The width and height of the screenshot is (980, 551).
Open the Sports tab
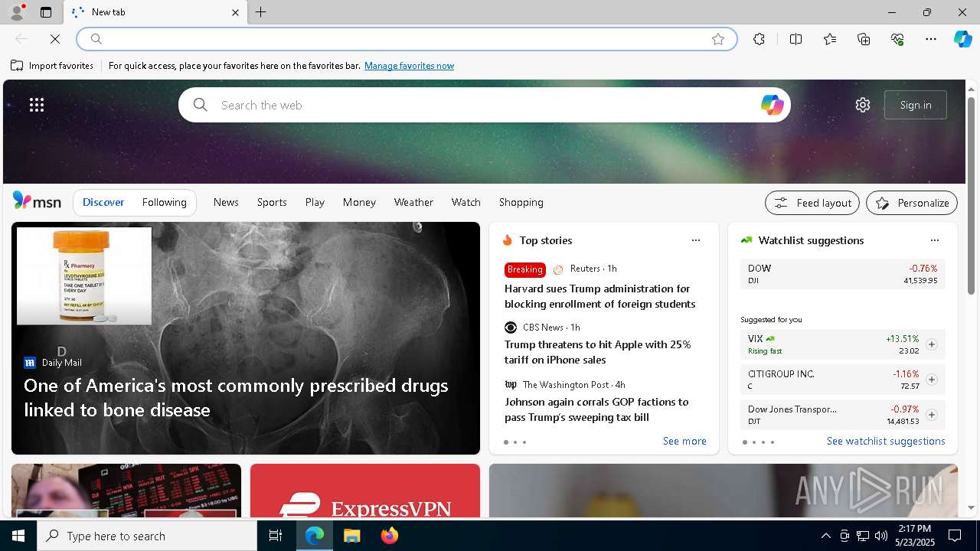[x=272, y=202]
